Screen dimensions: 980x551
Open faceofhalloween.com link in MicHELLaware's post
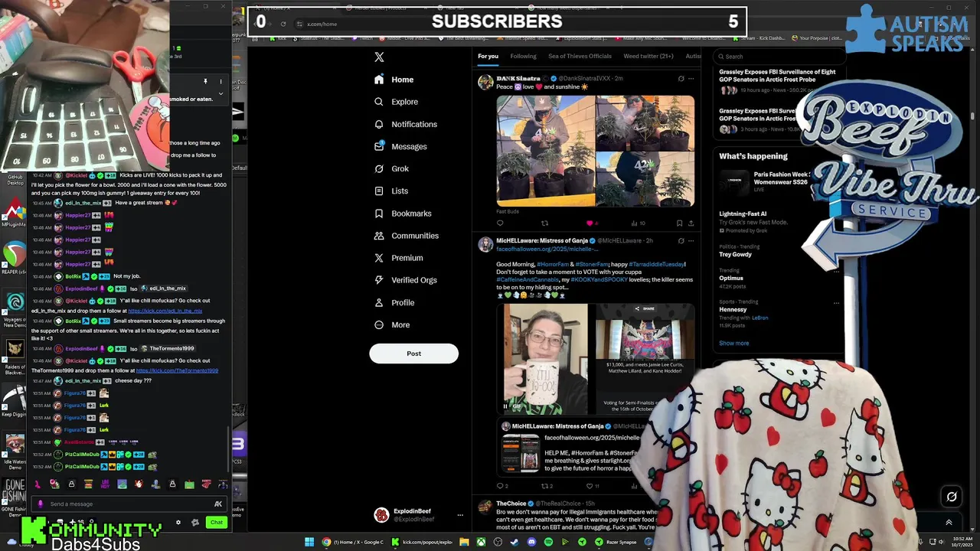click(547, 249)
